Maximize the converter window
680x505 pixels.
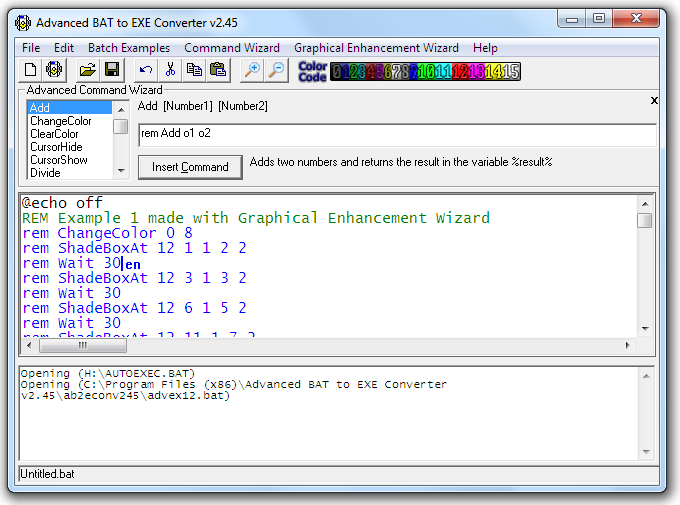pyautogui.click(x=599, y=19)
